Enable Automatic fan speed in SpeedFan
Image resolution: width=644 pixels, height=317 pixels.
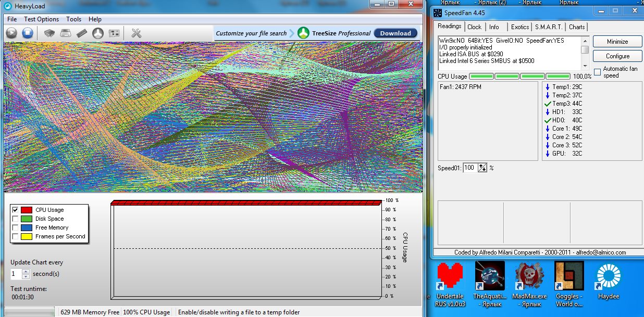(598, 72)
